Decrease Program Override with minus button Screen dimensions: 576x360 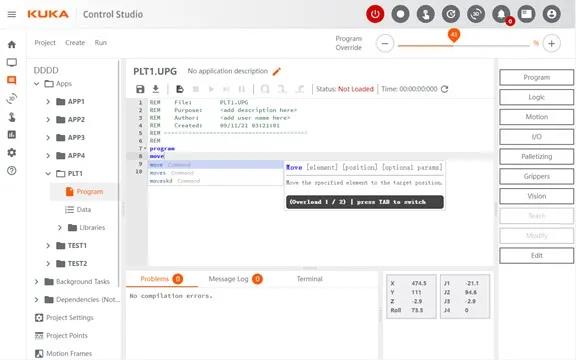coord(385,44)
